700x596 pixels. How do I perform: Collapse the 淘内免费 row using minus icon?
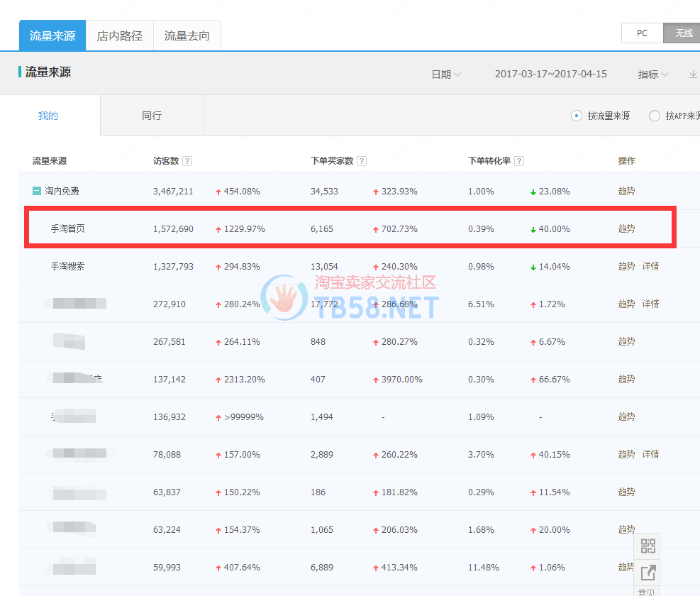[36, 191]
